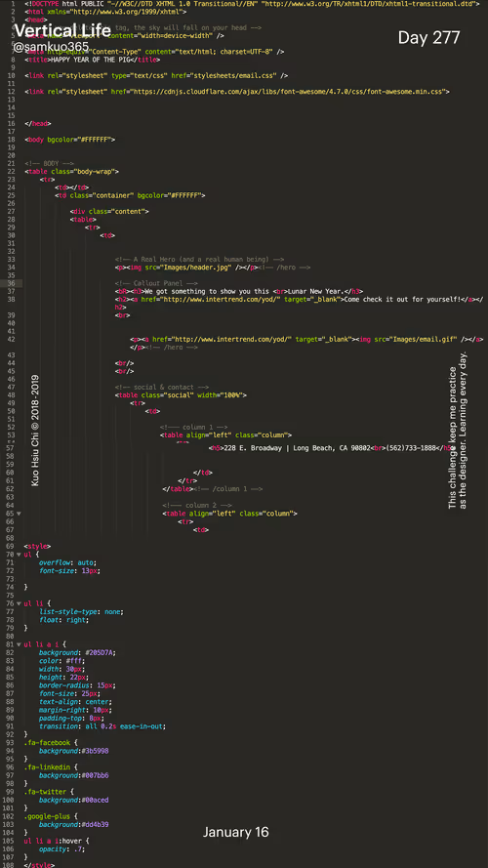
Task: Click the 'background:#dd4b39' declaration
Action: point(73,824)
